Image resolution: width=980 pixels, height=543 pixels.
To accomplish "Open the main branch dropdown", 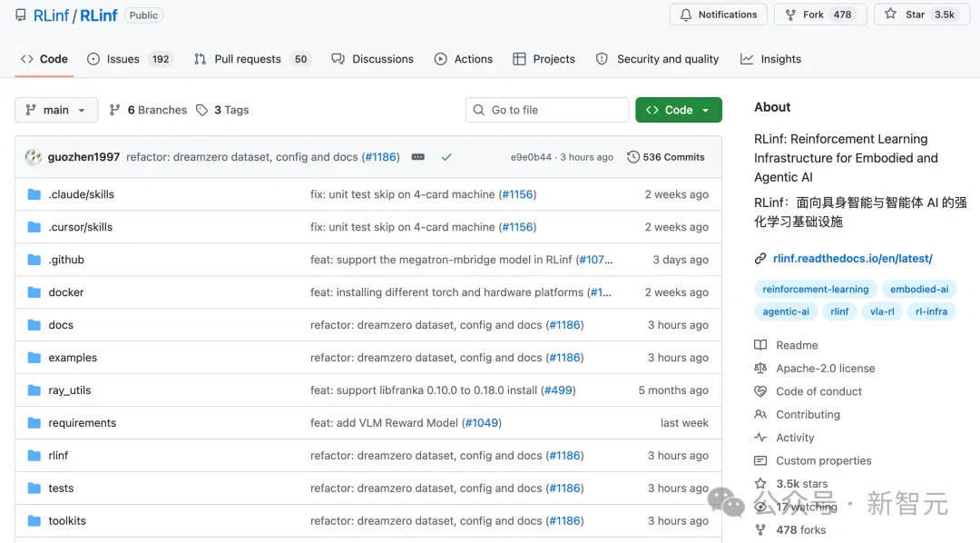I will pos(56,110).
